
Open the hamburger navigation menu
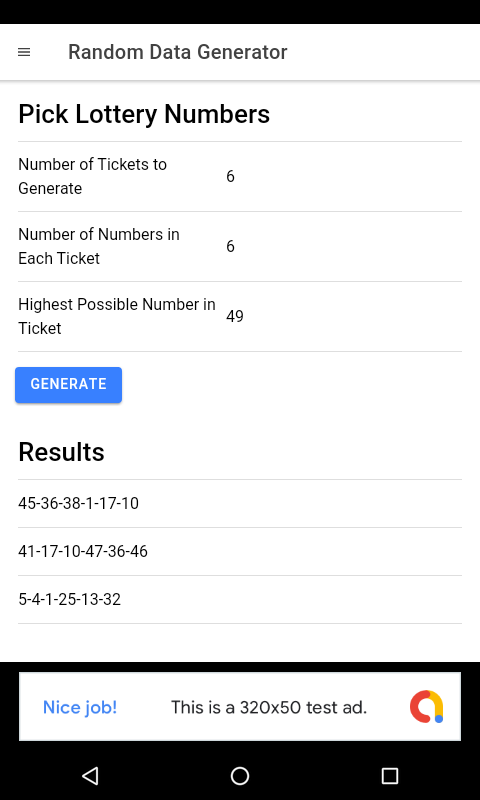[24, 52]
